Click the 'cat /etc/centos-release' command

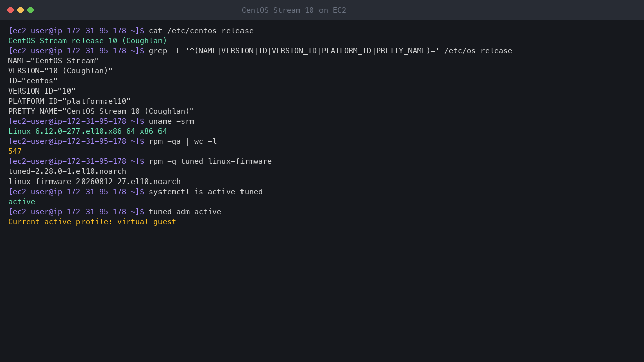coord(201,31)
